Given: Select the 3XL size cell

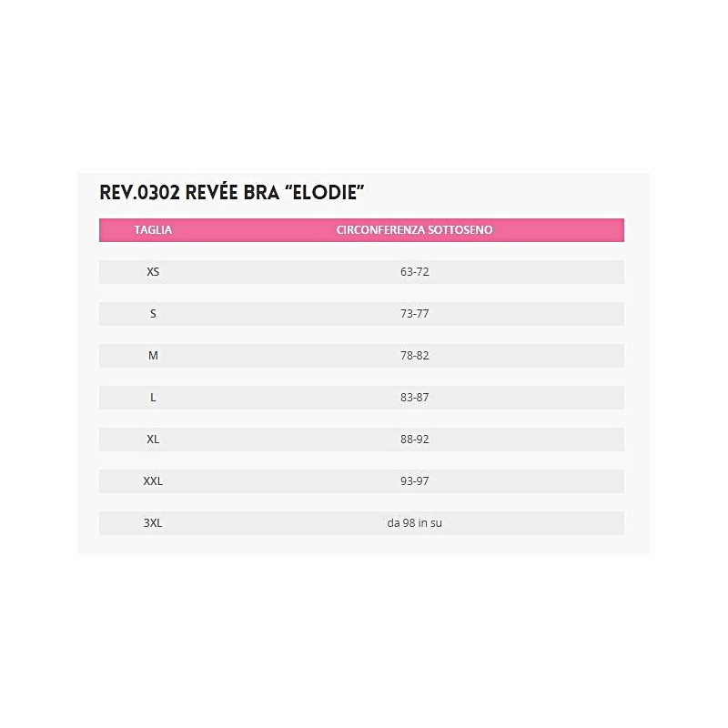Looking at the screenshot, I should [x=153, y=523].
